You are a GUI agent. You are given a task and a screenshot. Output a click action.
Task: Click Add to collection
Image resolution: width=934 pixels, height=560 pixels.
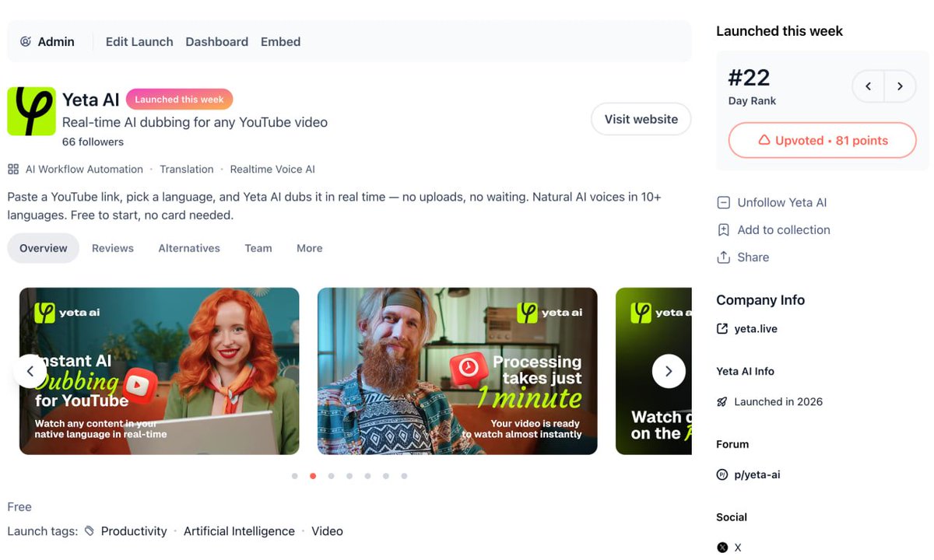(x=784, y=229)
